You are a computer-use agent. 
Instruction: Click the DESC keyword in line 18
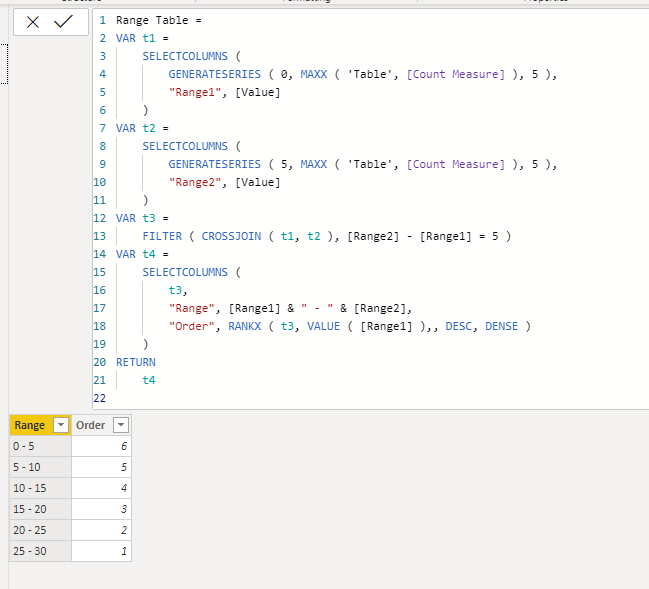(x=458, y=326)
